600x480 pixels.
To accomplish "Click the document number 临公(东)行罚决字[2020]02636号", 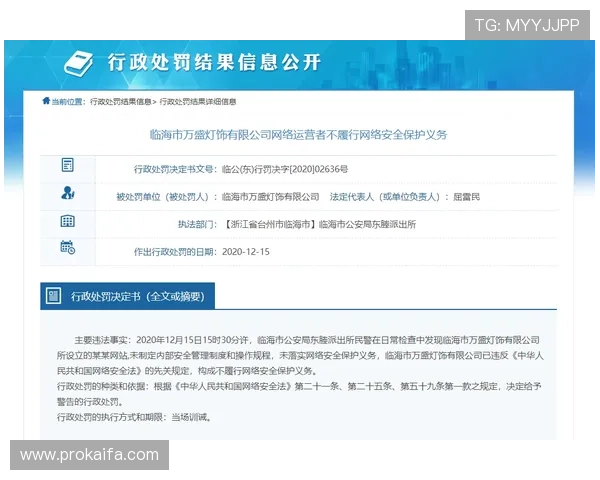I will tap(285, 169).
